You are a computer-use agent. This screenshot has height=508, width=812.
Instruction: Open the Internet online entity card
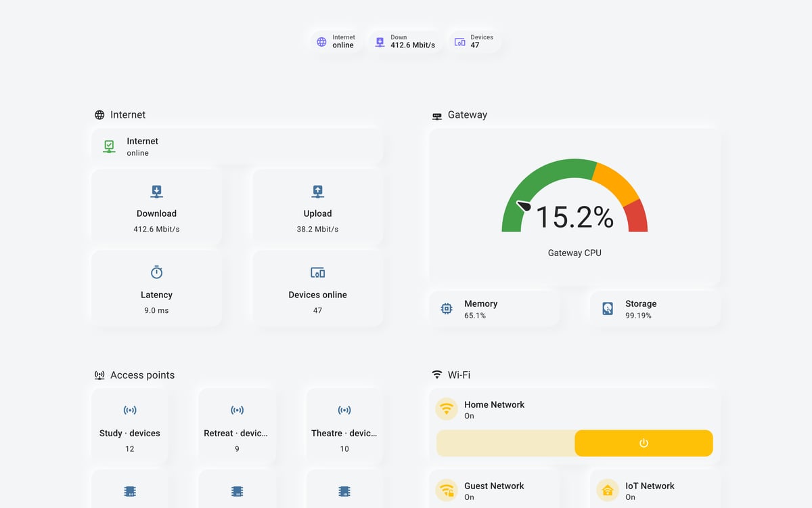(x=237, y=147)
